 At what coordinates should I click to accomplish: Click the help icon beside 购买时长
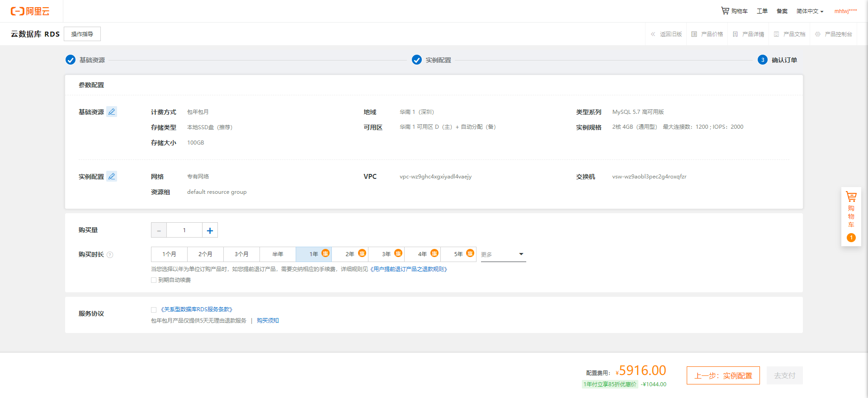(110, 255)
